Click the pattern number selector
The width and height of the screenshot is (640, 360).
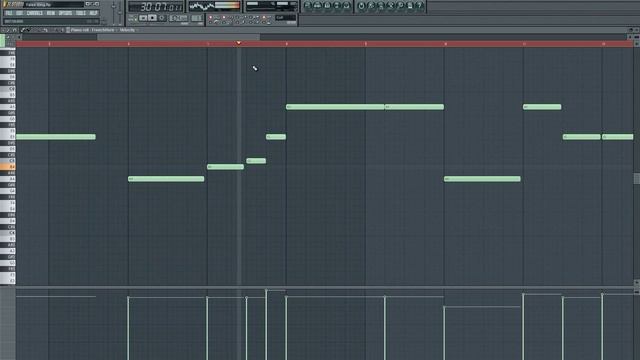point(196,18)
